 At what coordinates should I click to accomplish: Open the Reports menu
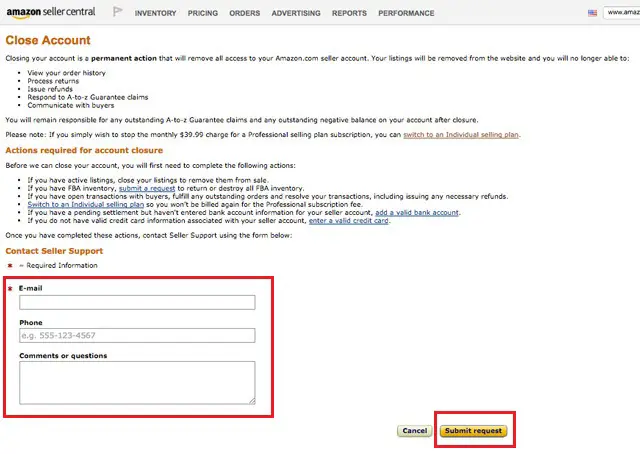coord(349,13)
